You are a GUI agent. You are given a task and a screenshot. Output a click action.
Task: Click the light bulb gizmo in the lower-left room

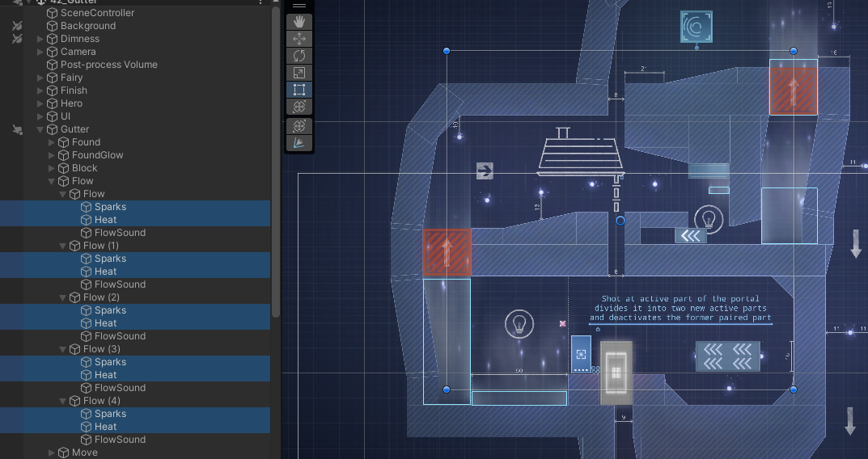point(519,323)
